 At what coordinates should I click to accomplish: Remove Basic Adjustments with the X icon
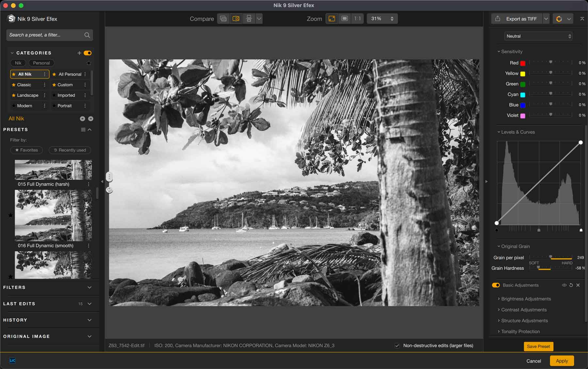[x=578, y=285]
